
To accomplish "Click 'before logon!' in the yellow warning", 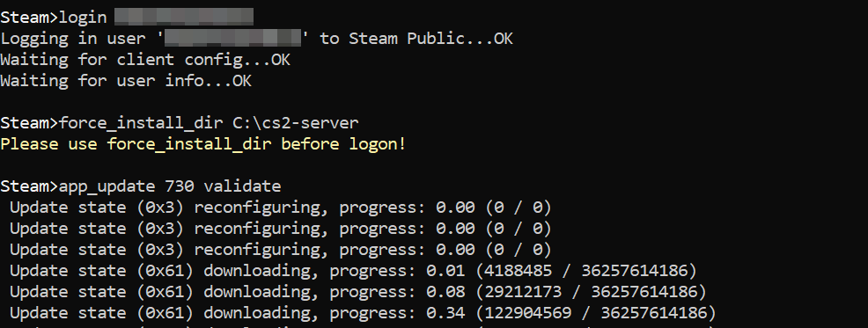I will 343,144.
